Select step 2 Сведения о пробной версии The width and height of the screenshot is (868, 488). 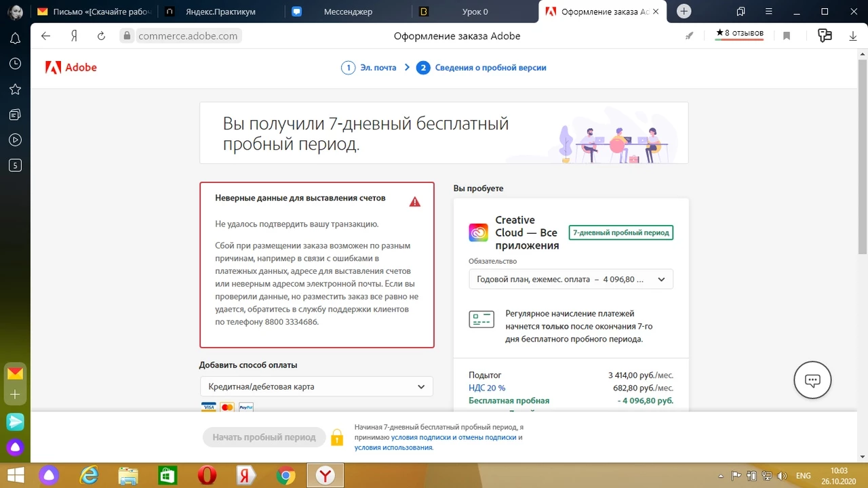coord(481,68)
